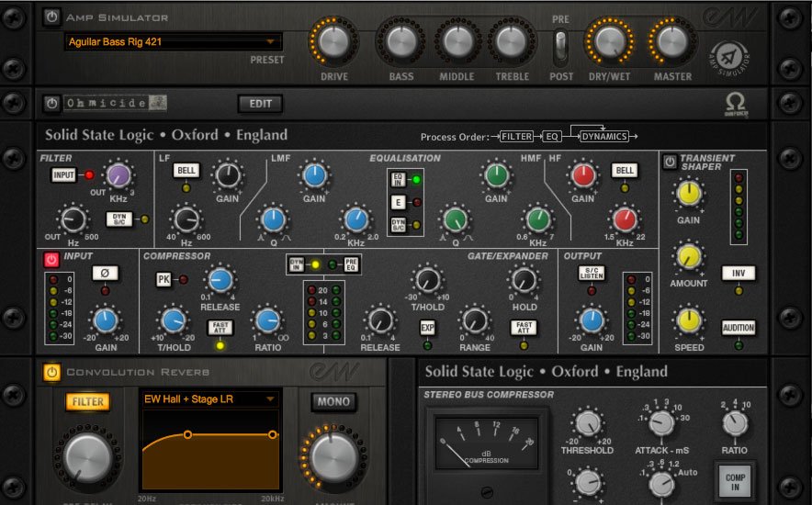Click the Transient Shaper INV button
The image size is (812, 505).
point(739,274)
